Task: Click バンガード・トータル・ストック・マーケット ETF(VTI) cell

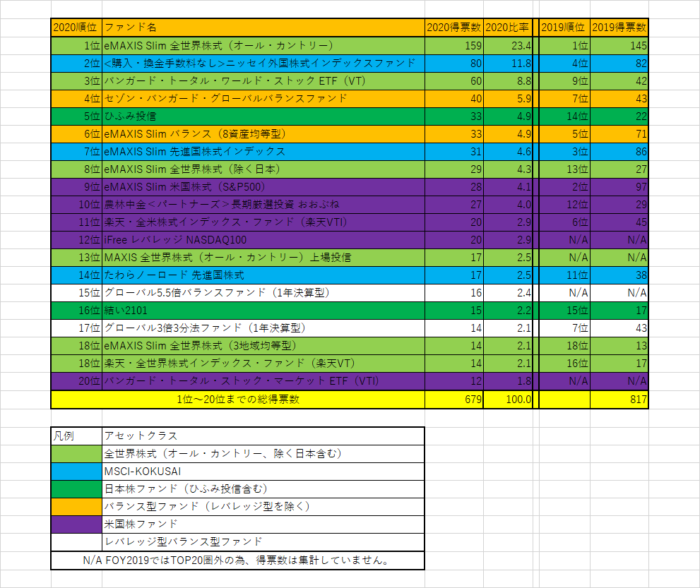Action: coord(263,381)
